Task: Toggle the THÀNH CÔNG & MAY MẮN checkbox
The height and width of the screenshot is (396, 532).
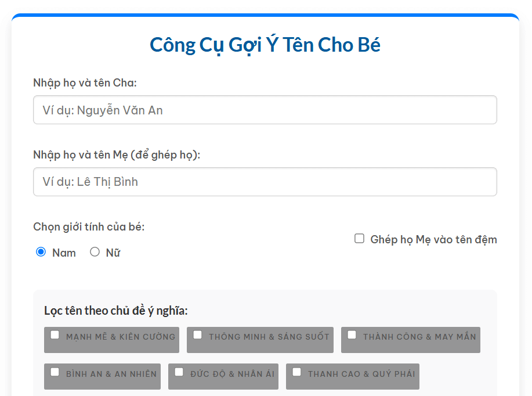Action: [352, 335]
